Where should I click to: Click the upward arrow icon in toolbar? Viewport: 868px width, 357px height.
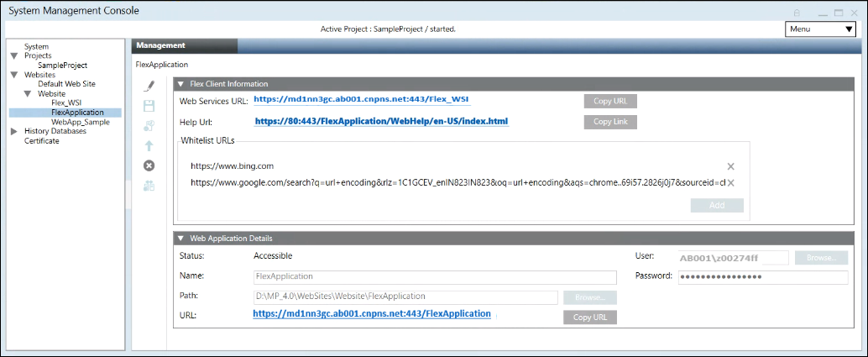click(149, 145)
